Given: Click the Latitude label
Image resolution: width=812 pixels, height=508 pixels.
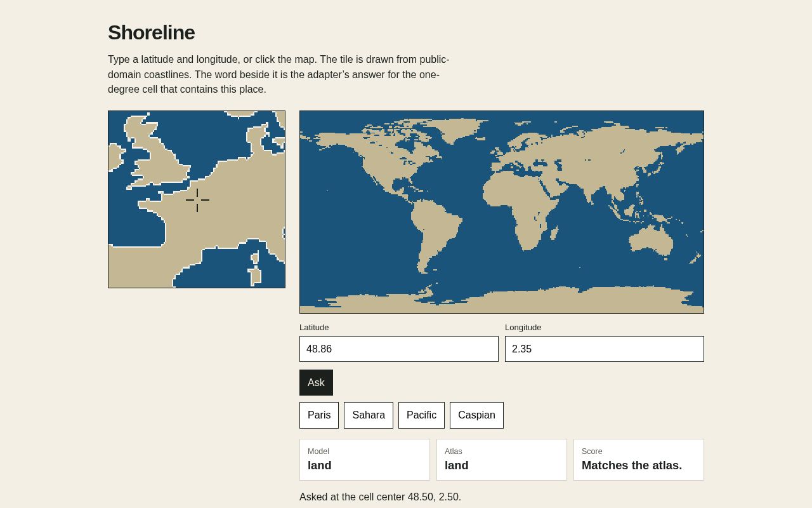Looking at the screenshot, I should pyautogui.click(x=314, y=327).
